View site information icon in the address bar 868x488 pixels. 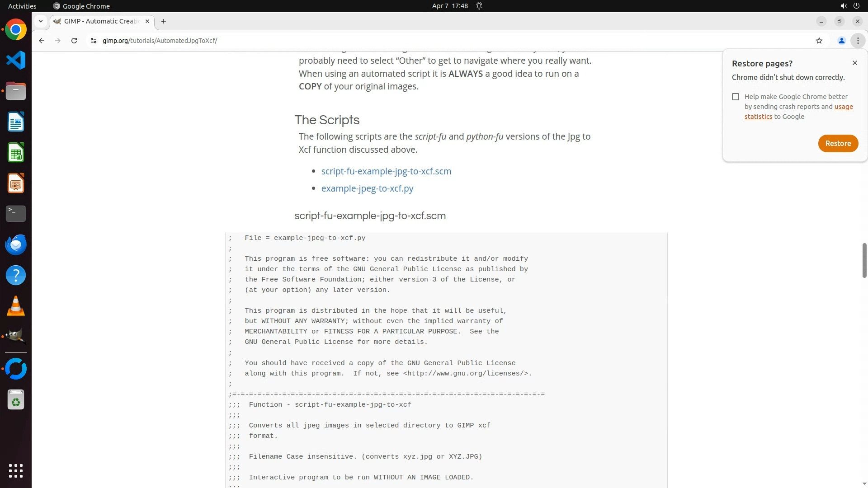coord(93,41)
